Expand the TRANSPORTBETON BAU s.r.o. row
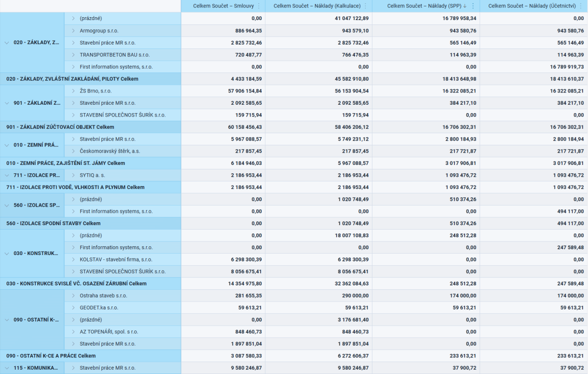Viewport: 588px width, 374px height. point(73,54)
